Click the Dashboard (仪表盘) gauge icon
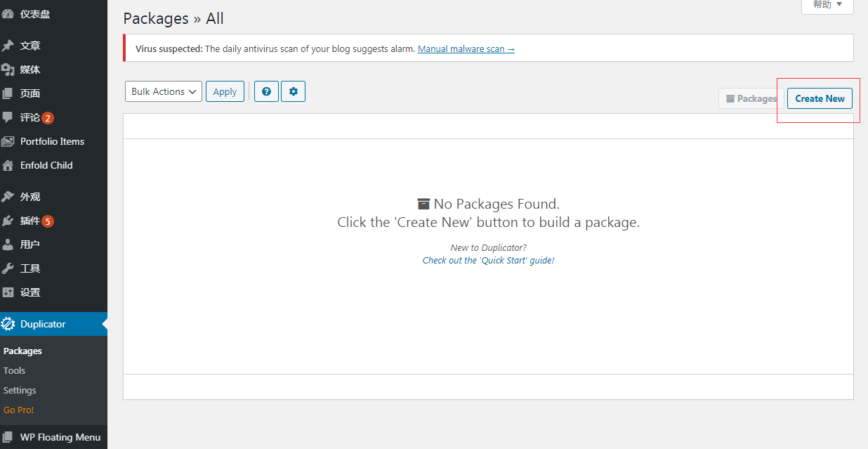This screenshot has height=449, width=868. [8, 14]
